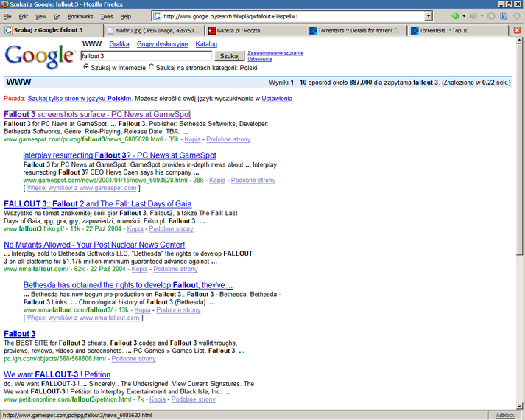The width and height of the screenshot is (525, 420).
Task: Open Zaawansowane szukanie link
Action: [275, 52]
